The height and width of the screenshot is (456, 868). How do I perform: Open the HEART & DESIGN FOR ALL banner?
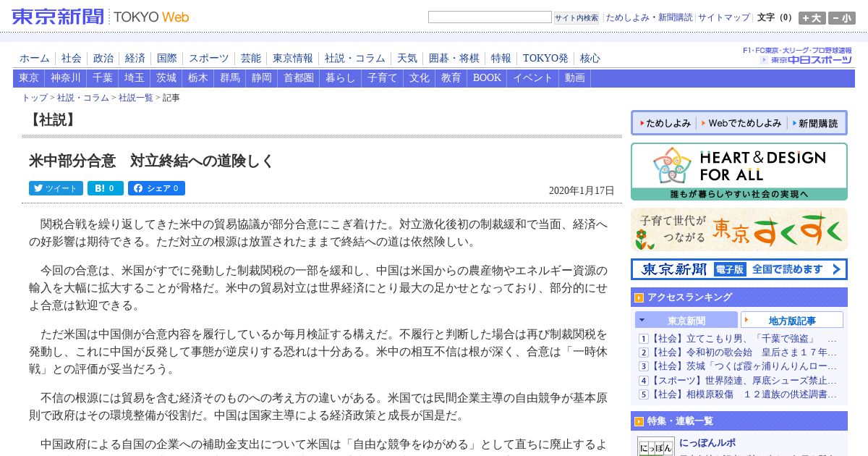[x=739, y=172]
